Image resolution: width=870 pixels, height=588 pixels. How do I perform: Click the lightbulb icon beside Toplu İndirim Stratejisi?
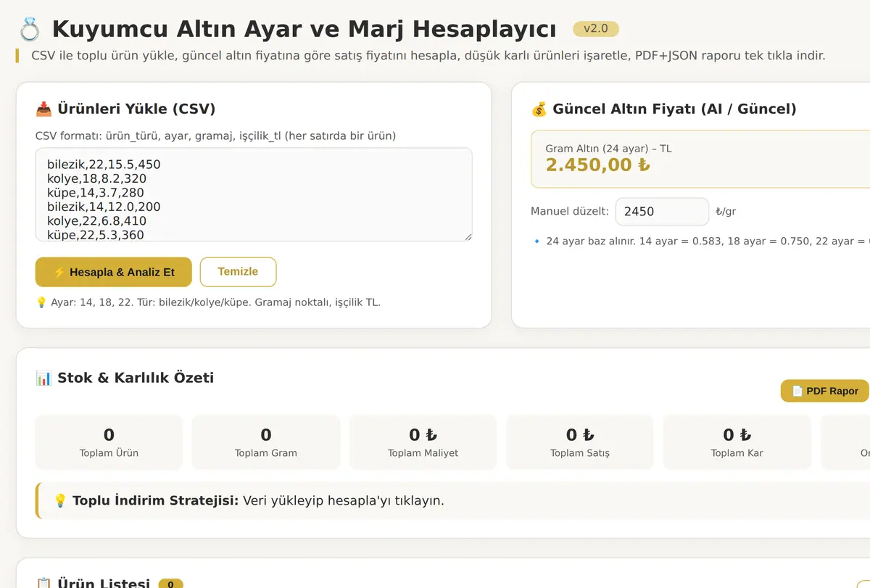tap(61, 500)
